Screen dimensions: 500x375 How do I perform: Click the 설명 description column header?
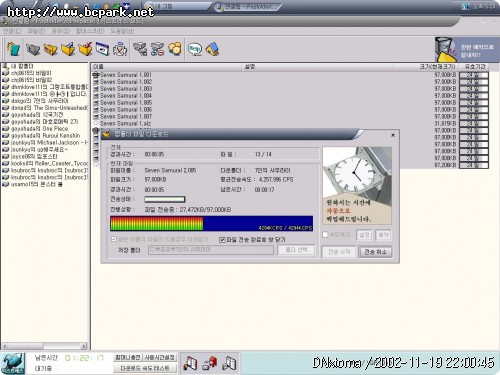317,67
